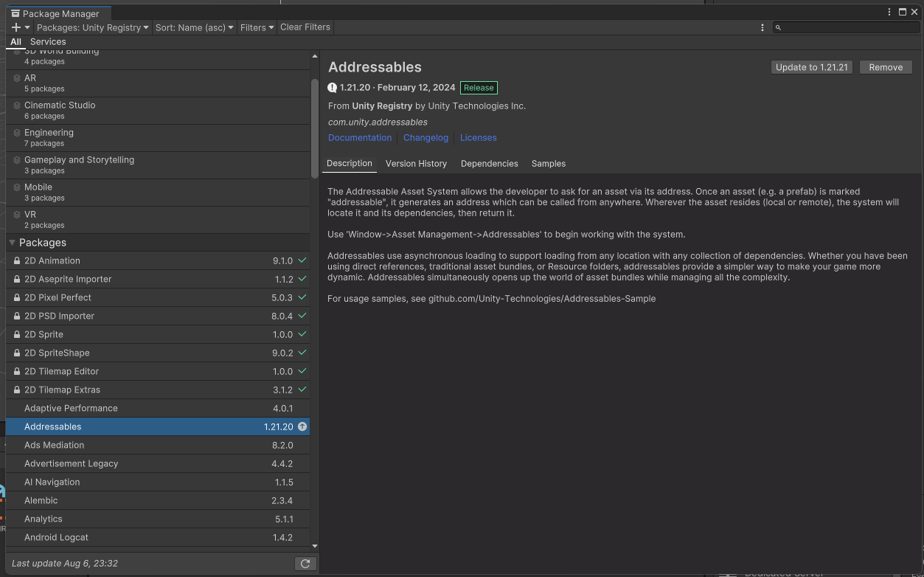Click the lock icon on 2D PSD Importer

(17, 316)
